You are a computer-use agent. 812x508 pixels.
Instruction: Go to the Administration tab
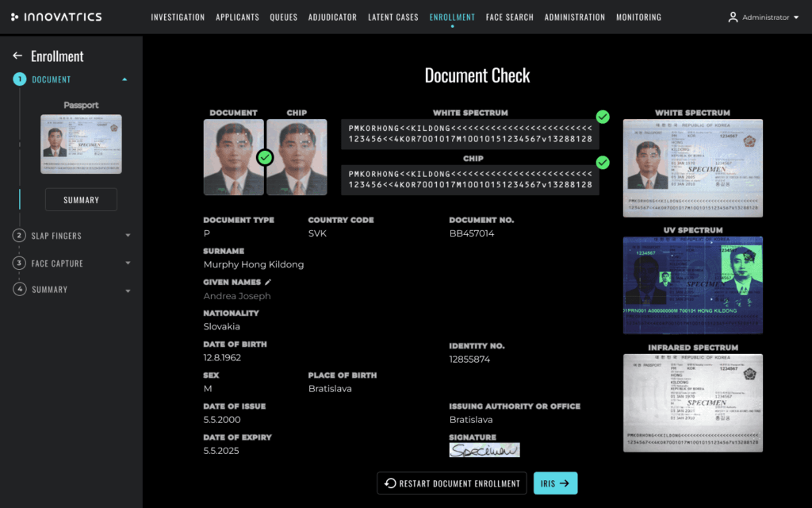tap(575, 17)
